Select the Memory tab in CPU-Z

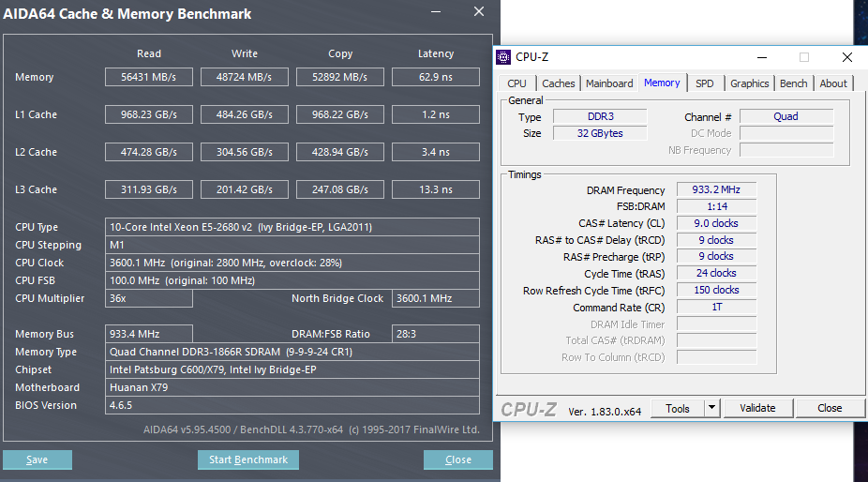(662, 83)
